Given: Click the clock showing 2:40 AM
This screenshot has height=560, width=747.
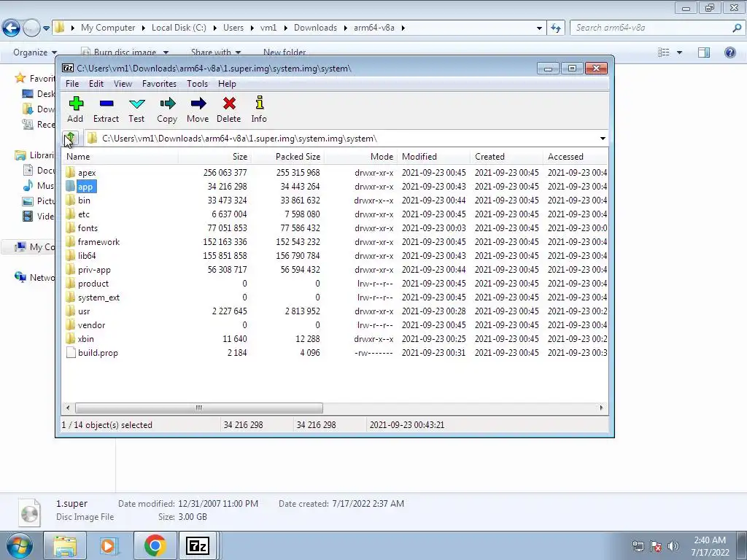Looking at the screenshot, I should (710, 540).
